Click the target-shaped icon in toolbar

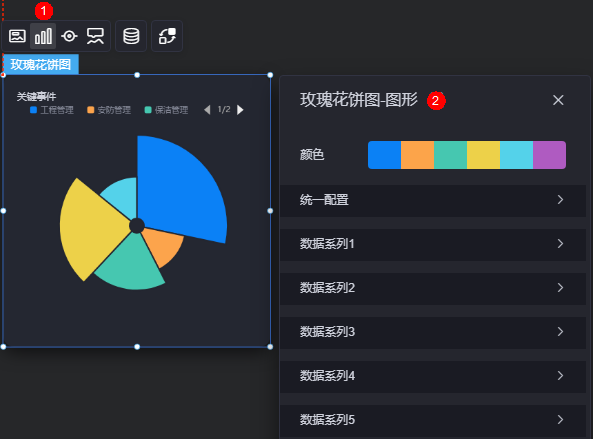coord(69,36)
